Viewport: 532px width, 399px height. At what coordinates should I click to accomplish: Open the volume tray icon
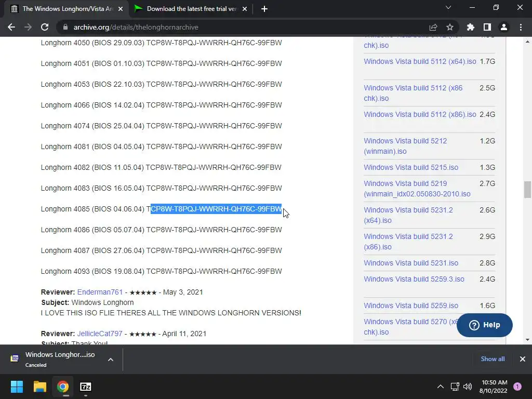click(x=468, y=387)
